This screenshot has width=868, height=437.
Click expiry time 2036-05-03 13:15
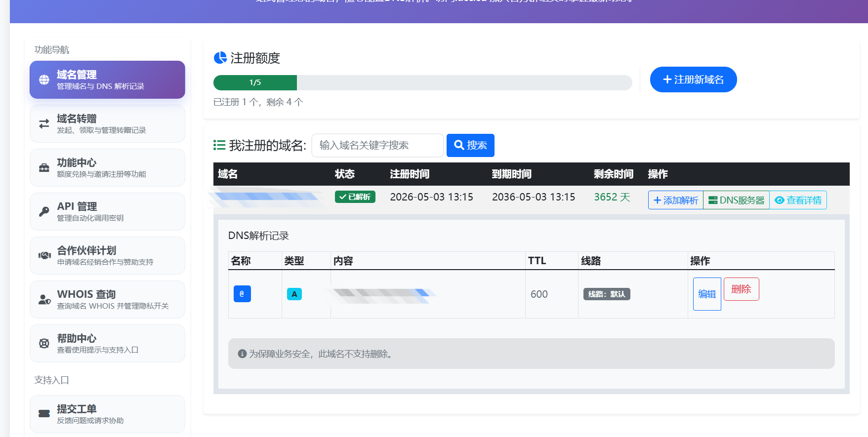534,197
